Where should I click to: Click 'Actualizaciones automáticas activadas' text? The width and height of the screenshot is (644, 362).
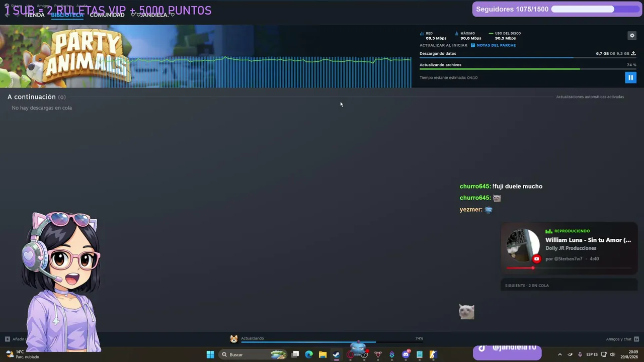click(590, 97)
